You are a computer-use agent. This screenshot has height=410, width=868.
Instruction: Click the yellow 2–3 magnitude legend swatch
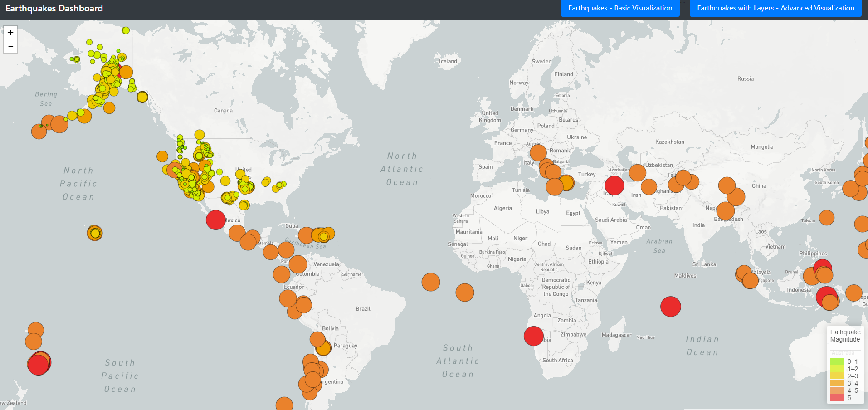[x=838, y=376]
